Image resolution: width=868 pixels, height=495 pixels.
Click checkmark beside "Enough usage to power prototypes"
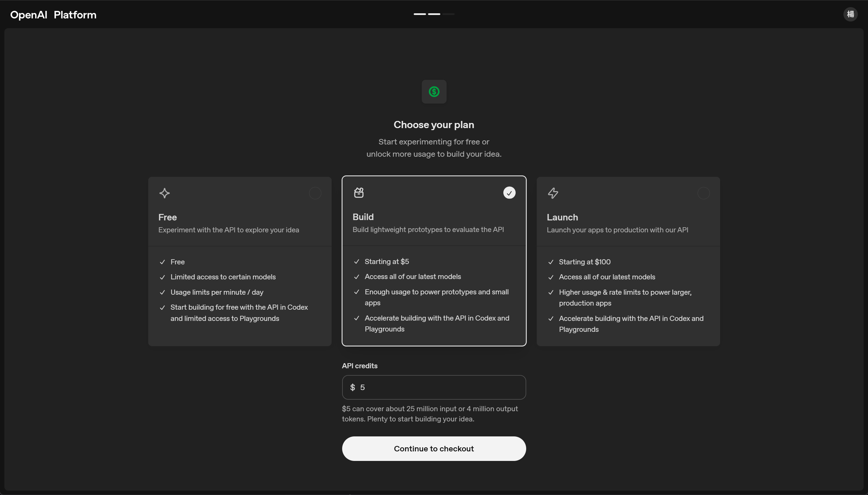pos(356,292)
